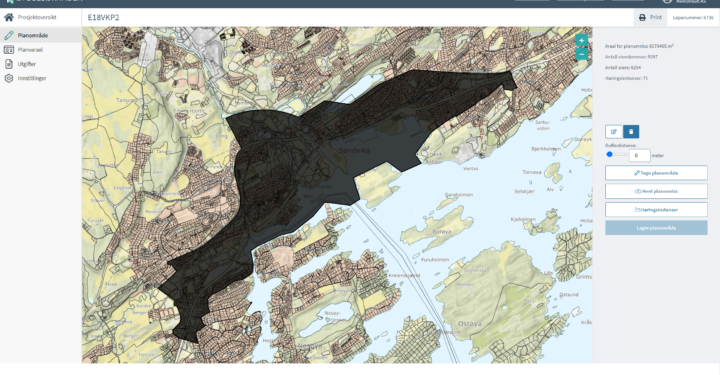Viewport: 720px width, 375px height.
Task: Click the pencil icon next to Planområde
Action: [x=9, y=35]
